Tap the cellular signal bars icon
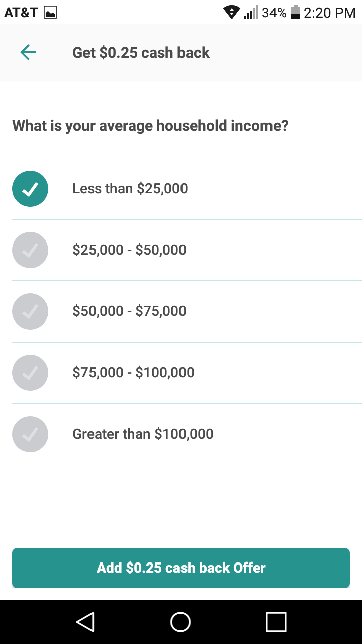The height and width of the screenshot is (644, 362). 250,13
